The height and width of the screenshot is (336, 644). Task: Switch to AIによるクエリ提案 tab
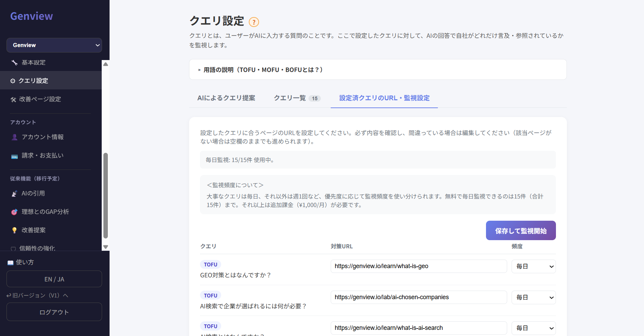[226, 98]
